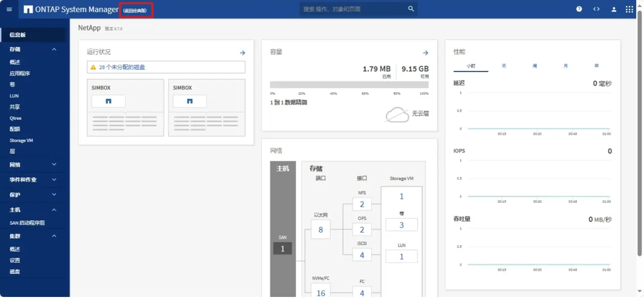Open 磁盘 under 集群 in sidebar
Viewport: 644px width, 299px height.
(x=15, y=271)
